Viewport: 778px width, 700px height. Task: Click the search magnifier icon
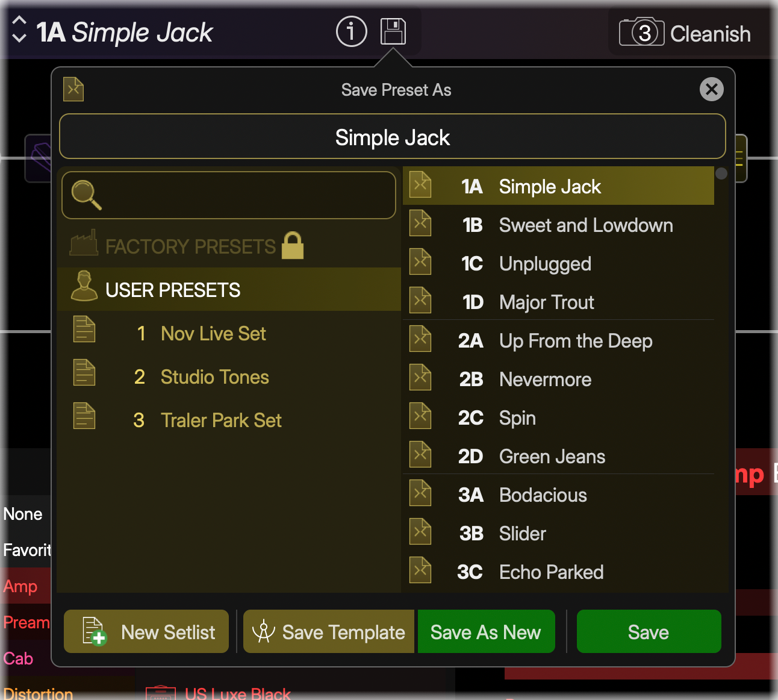click(x=86, y=195)
